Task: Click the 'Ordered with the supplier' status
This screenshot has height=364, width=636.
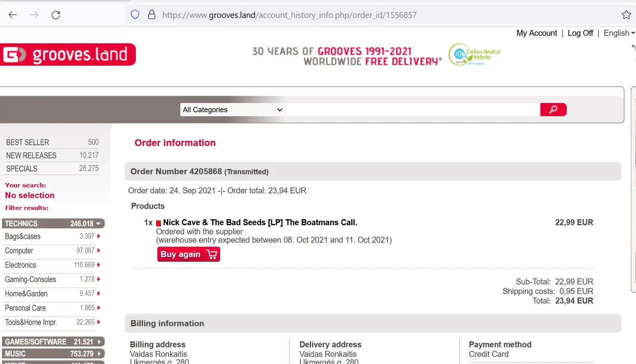Action: (x=200, y=232)
